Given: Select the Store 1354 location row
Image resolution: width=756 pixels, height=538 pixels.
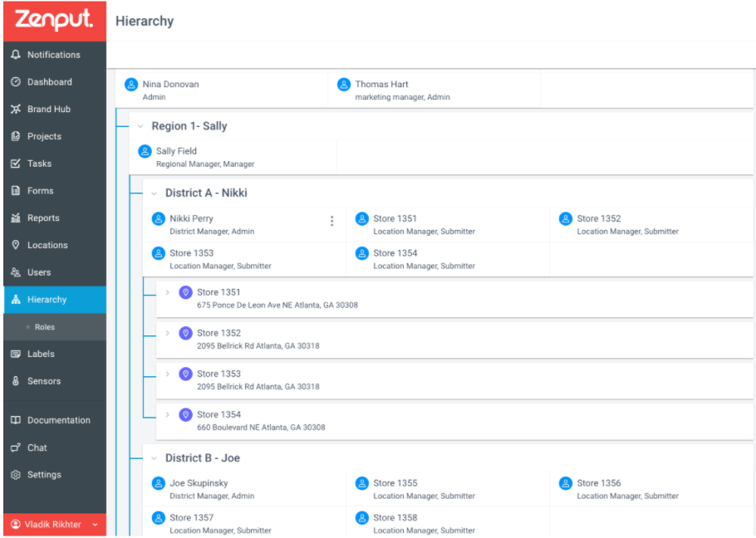Looking at the screenshot, I should [x=454, y=420].
